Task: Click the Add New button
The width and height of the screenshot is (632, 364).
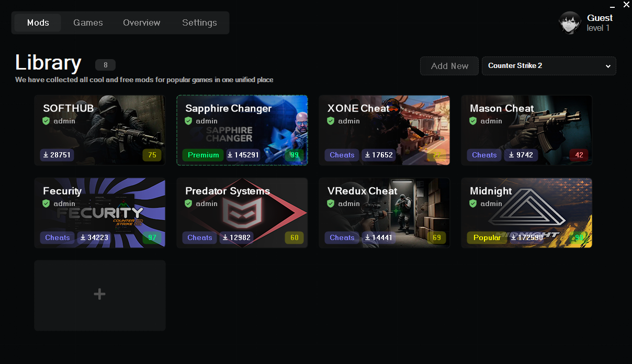Action: [x=449, y=66]
